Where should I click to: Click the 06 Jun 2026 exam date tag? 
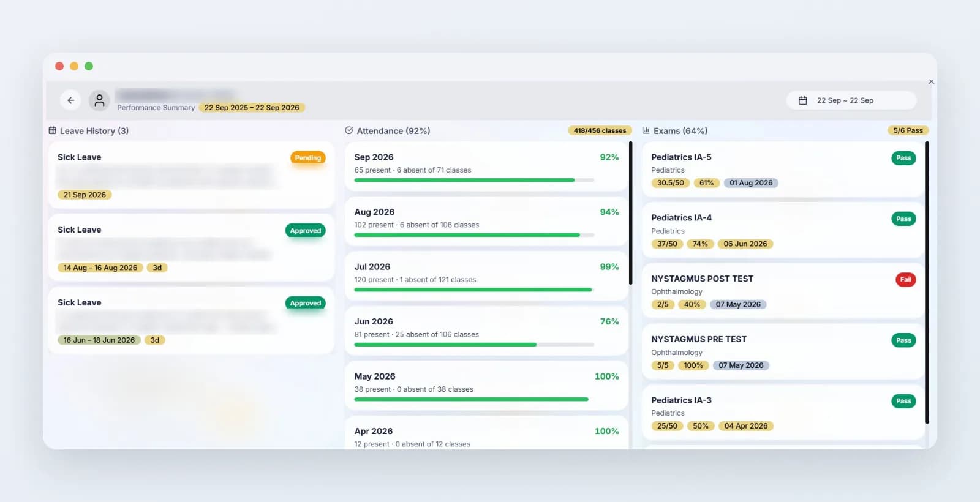click(745, 244)
